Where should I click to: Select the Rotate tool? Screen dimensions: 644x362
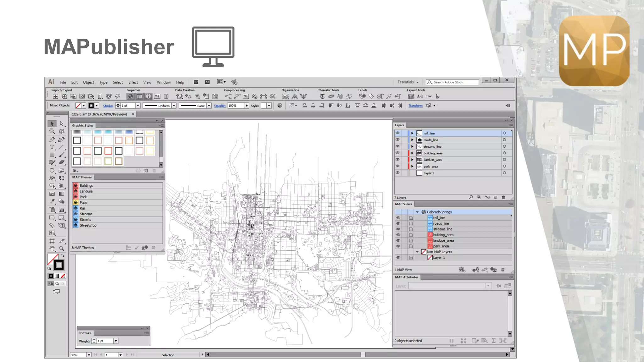click(x=52, y=170)
